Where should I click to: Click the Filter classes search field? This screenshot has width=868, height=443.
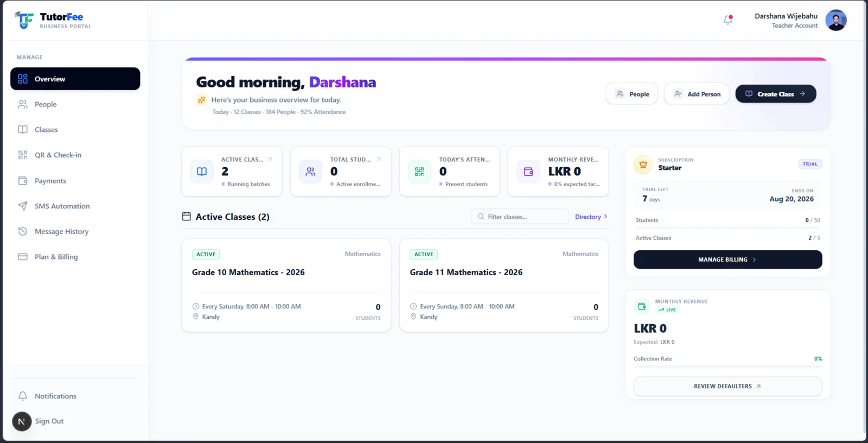tap(520, 217)
